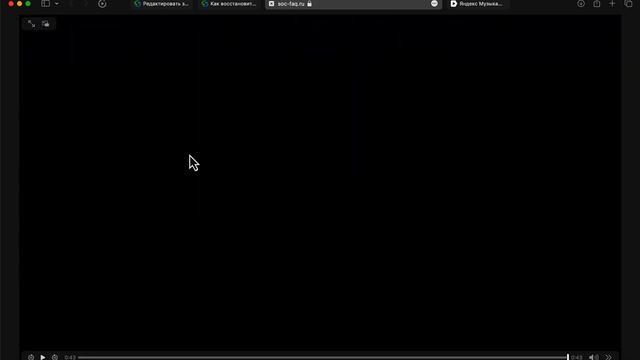Image resolution: width=640 pixels, height=360 pixels.
Task: Show the downloads list
Action: (581, 4)
